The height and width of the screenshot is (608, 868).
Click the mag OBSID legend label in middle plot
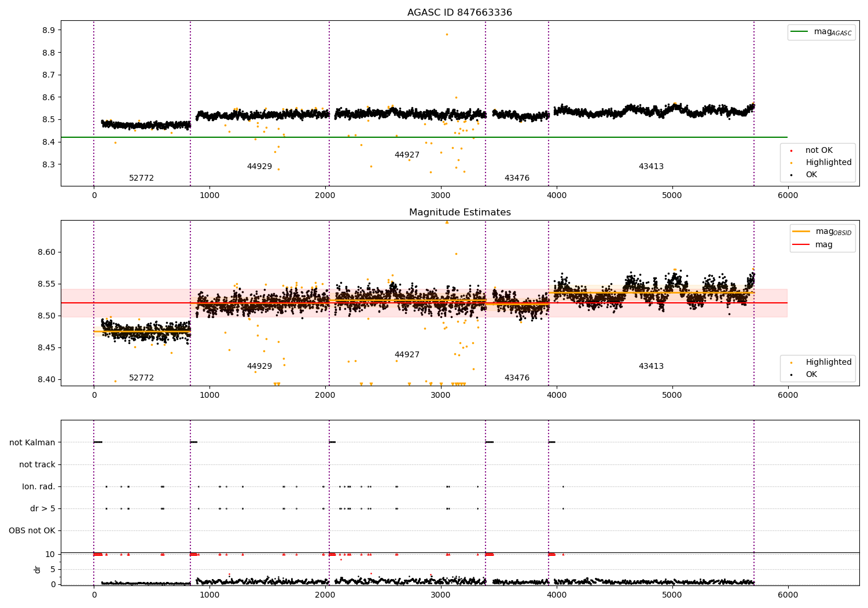[x=833, y=232]
